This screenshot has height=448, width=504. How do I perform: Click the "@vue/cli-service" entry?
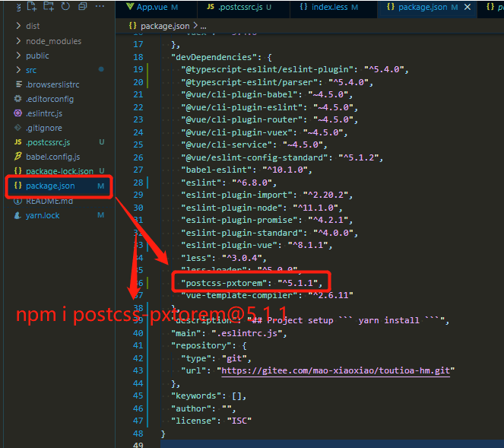click(254, 145)
